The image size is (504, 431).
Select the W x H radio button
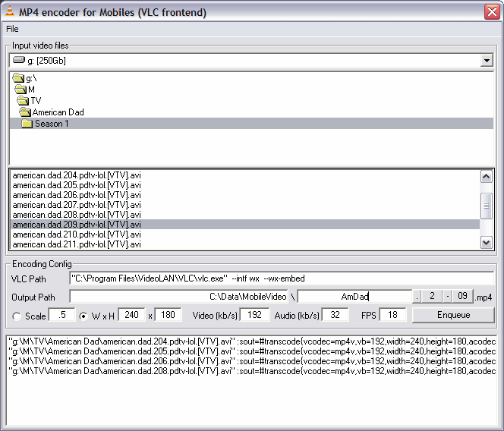[83, 316]
